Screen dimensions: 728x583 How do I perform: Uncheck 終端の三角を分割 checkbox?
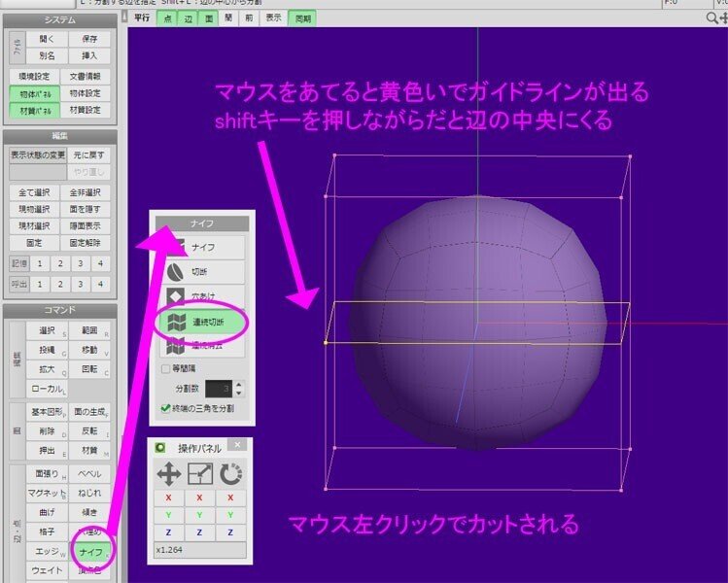point(165,408)
